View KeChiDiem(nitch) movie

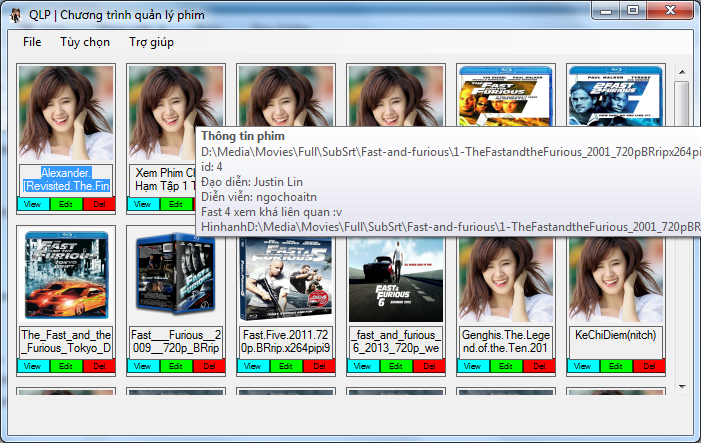pyautogui.click(x=583, y=366)
